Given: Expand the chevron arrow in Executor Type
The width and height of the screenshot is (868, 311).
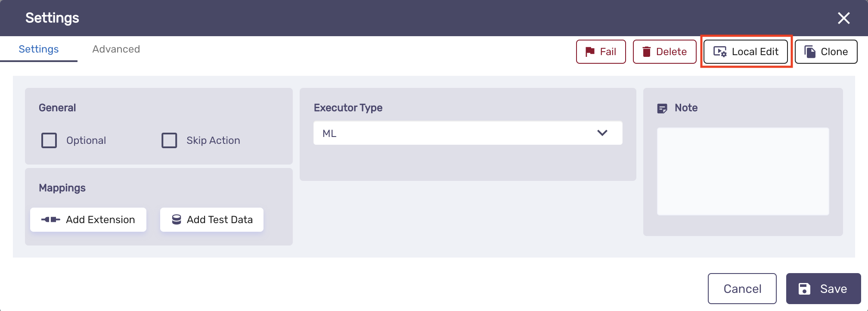Looking at the screenshot, I should tap(602, 133).
